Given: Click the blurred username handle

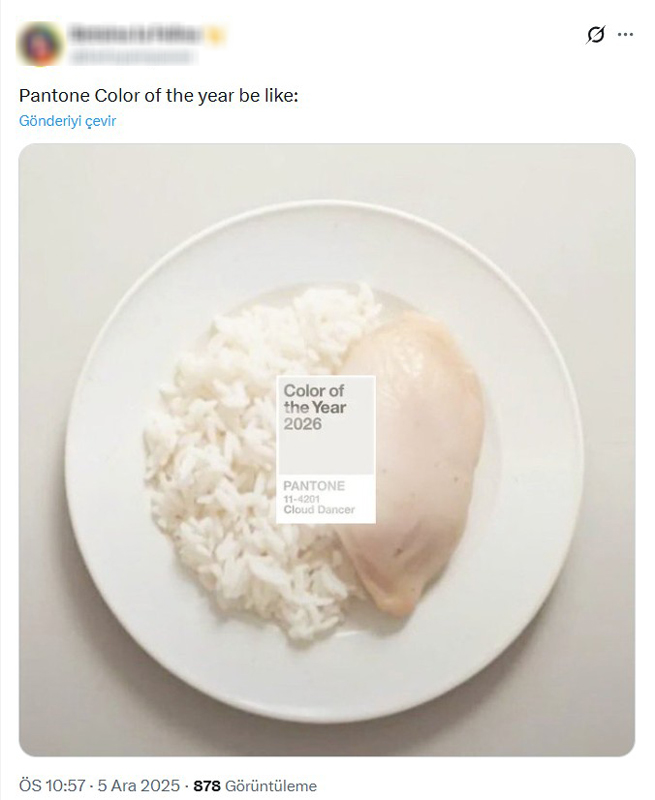Looking at the screenshot, I should click(128, 56).
